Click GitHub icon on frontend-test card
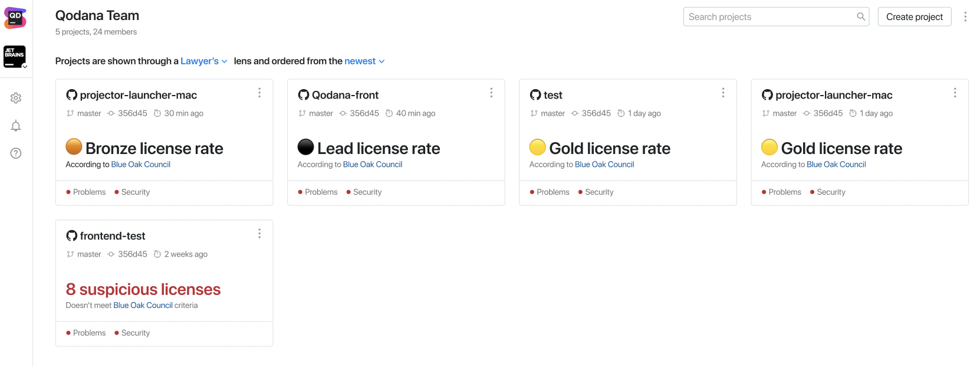 click(x=72, y=236)
